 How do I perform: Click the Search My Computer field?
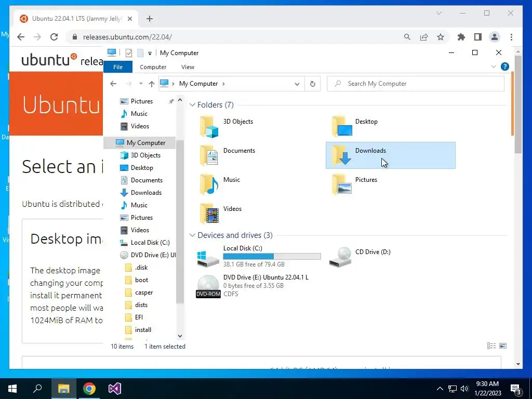415,84
